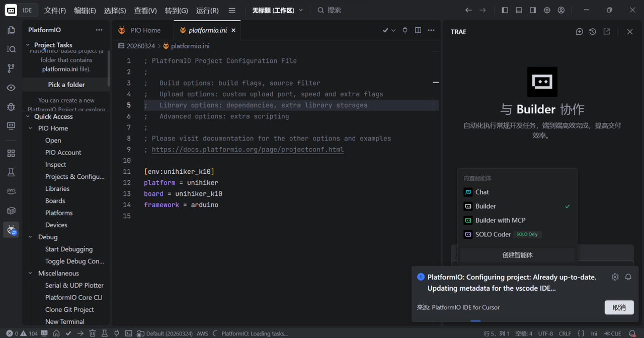Viewport: 644px width, 338px height.
Task: Click the plug icon in editor toolbar
Action: pos(405,30)
